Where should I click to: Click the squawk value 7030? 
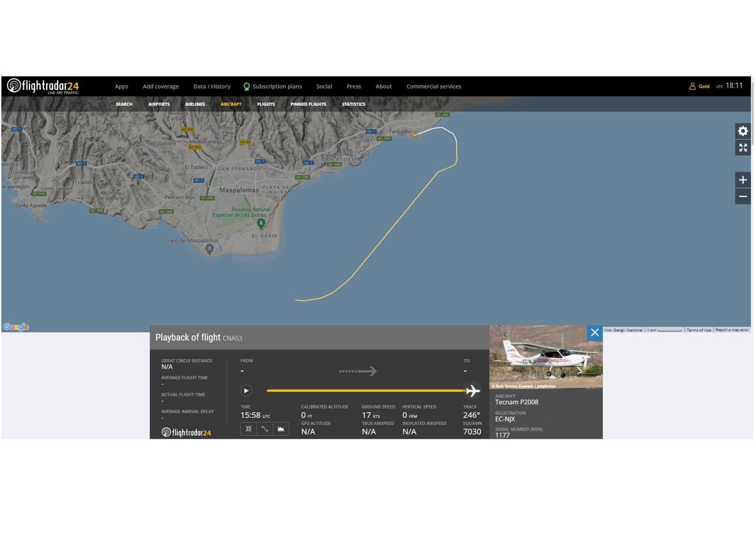472,432
